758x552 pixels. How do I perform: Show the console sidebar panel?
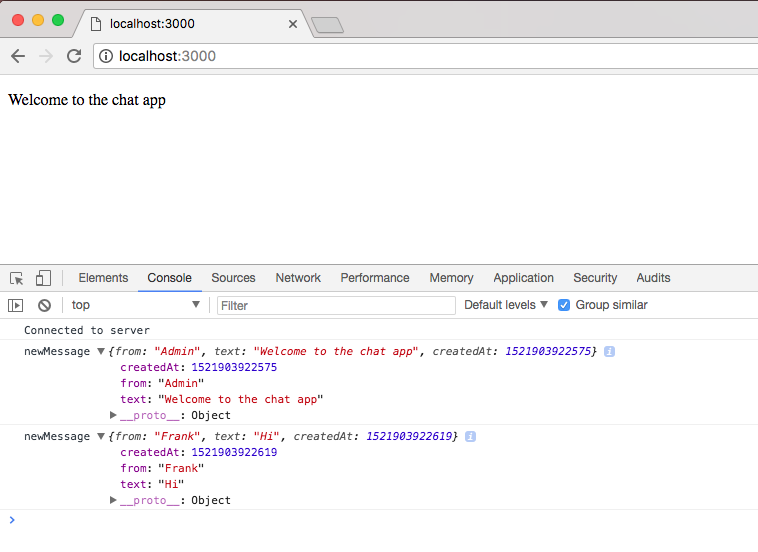click(16, 305)
